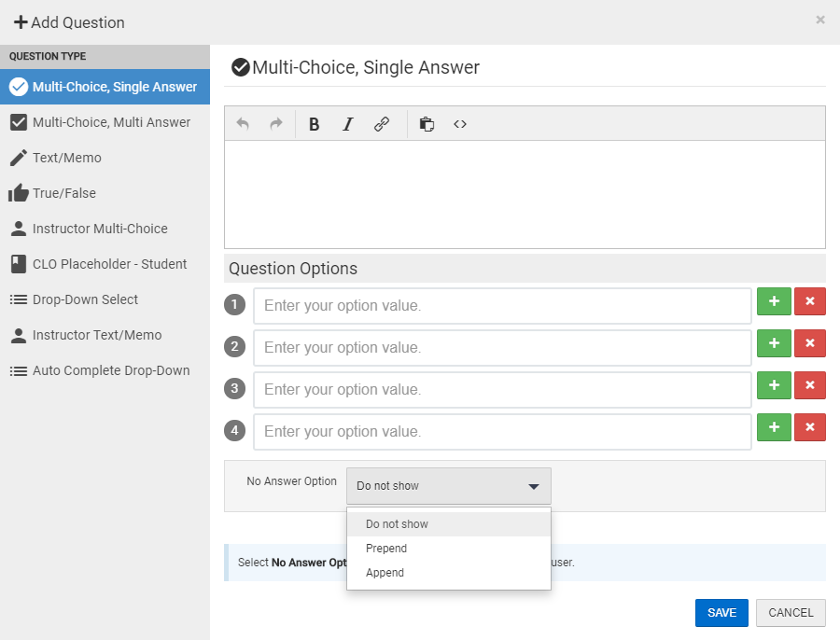The width and height of the screenshot is (840, 640).
Task: Add an option after option 1
Action: click(774, 301)
